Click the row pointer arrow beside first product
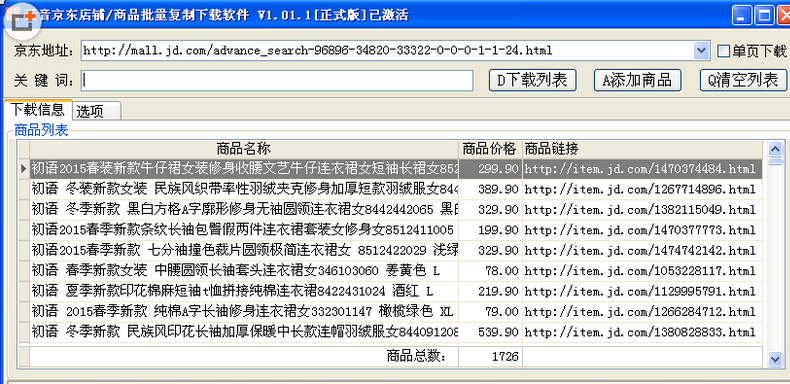 24,169
